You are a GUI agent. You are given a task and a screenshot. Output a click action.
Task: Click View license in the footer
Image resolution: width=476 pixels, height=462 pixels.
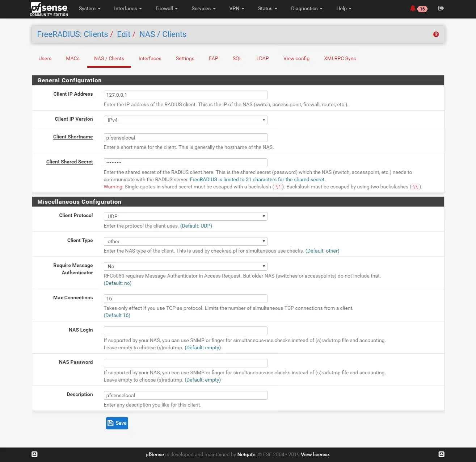tap(315, 454)
